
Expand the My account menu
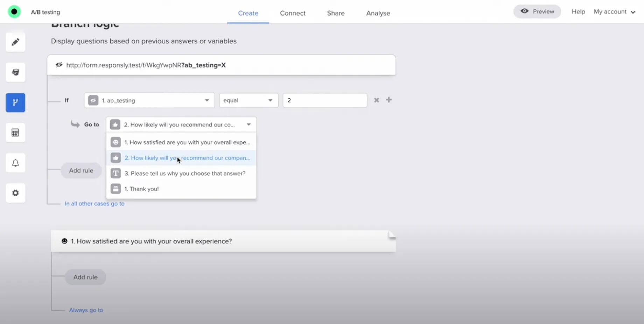coord(614,12)
